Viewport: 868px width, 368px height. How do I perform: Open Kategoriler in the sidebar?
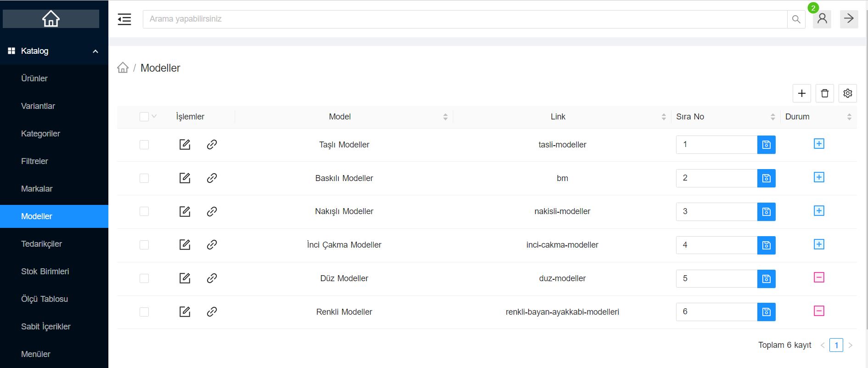(54, 134)
